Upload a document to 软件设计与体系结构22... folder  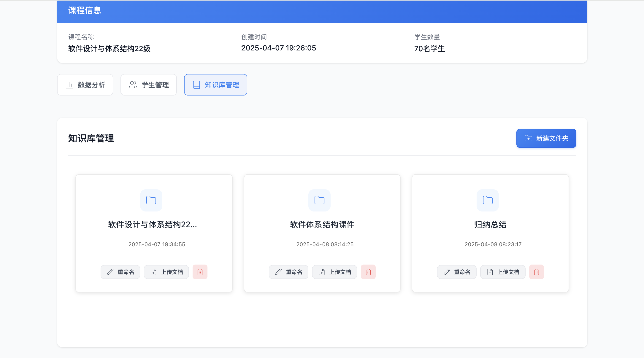tap(166, 272)
